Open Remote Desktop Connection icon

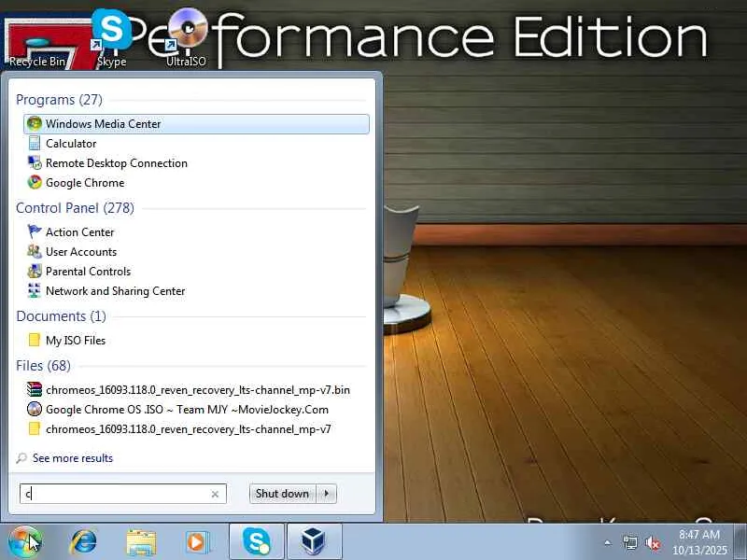[x=35, y=162]
